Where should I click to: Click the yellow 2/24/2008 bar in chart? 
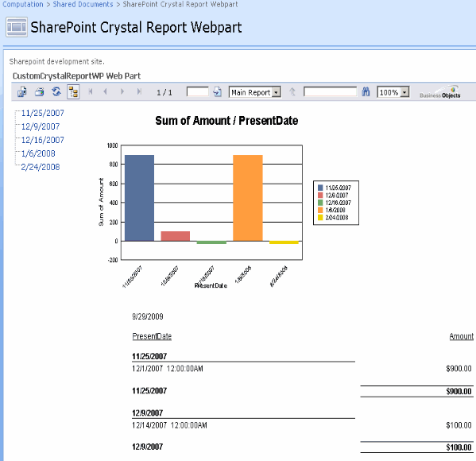[284, 242]
